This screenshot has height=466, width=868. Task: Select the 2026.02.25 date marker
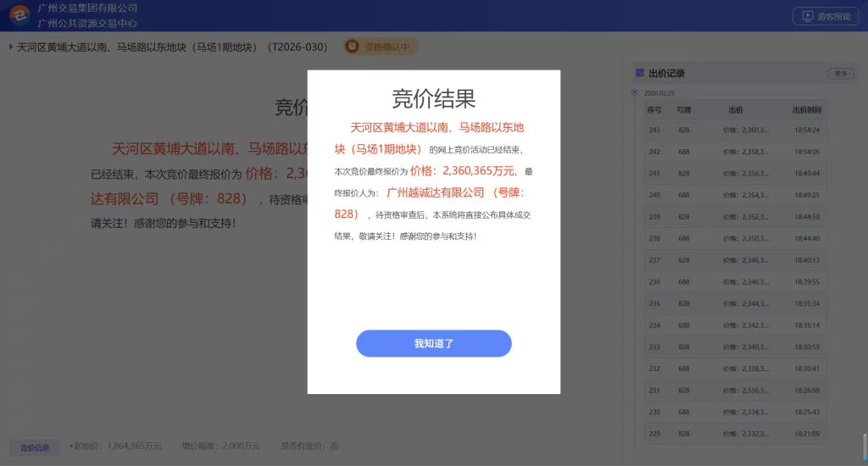click(635, 92)
